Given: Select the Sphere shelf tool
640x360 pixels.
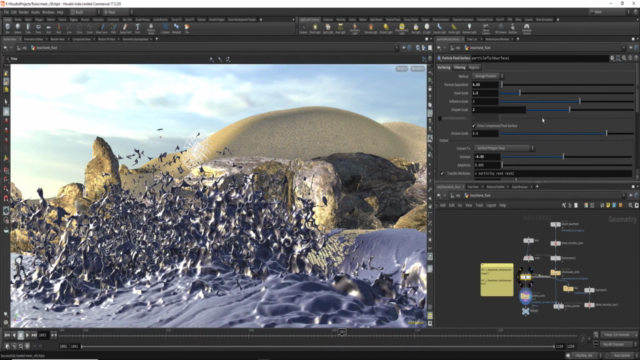Looking at the screenshot, I should pyautogui.click(x=18, y=28).
